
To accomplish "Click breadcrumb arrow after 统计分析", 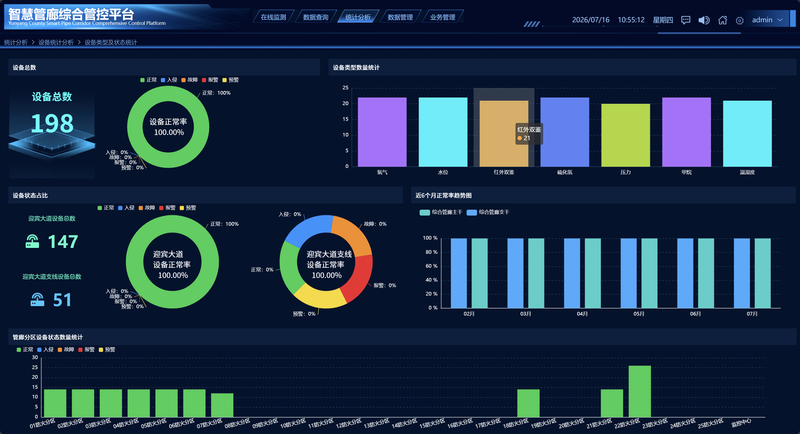I will point(33,42).
